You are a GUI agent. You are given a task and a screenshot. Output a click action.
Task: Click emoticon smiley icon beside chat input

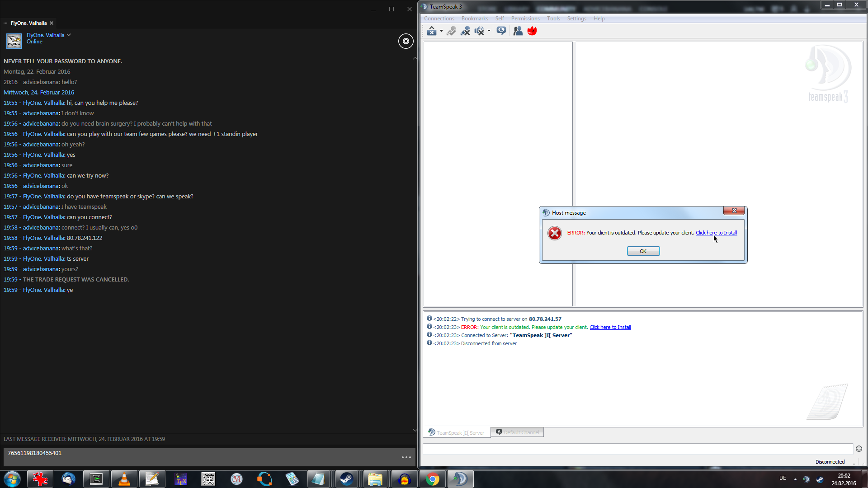tap(859, 449)
